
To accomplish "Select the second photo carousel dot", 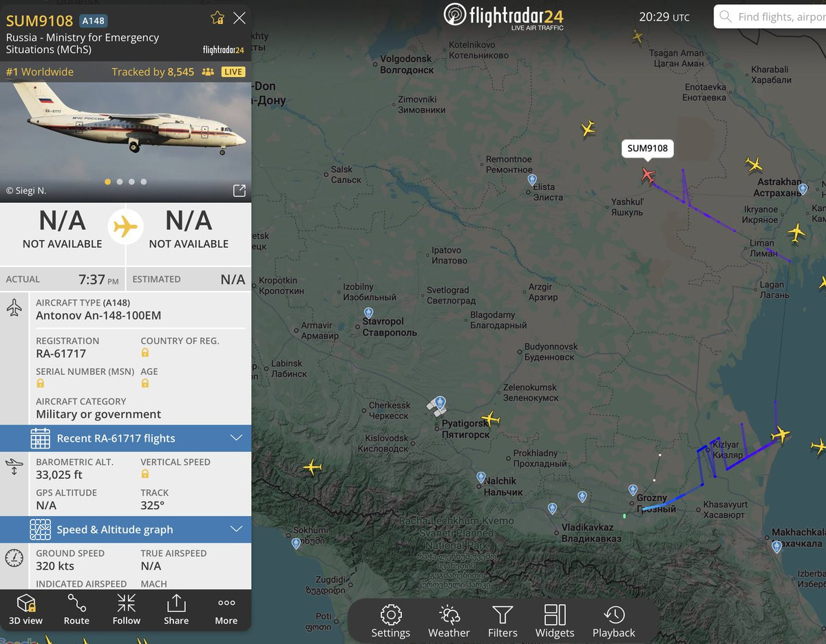I will [x=120, y=182].
